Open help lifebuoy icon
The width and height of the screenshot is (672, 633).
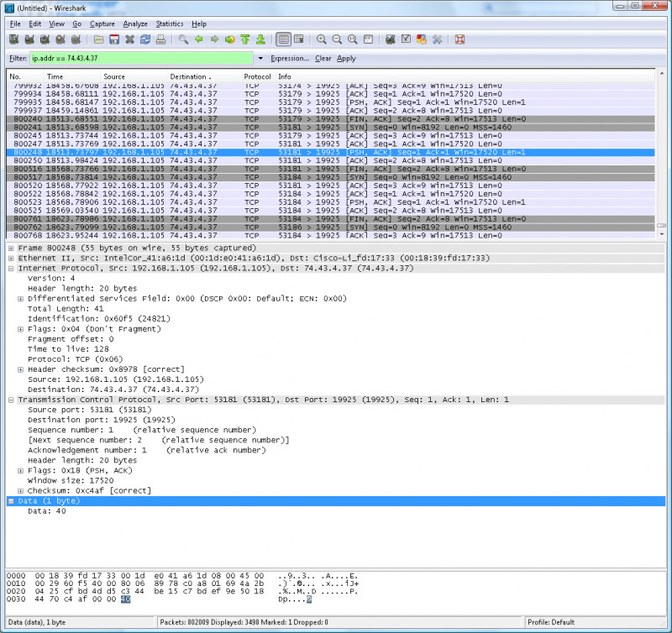click(x=459, y=39)
